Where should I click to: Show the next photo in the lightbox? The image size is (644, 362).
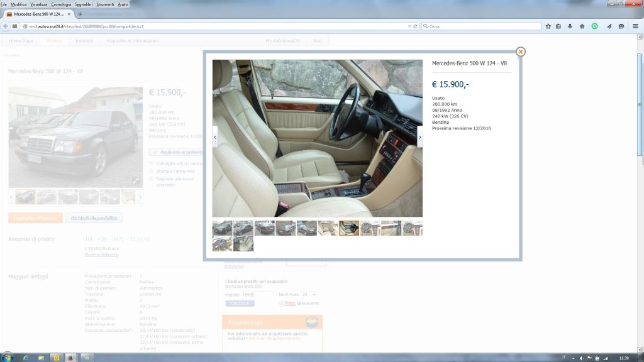(x=419, y=137)
